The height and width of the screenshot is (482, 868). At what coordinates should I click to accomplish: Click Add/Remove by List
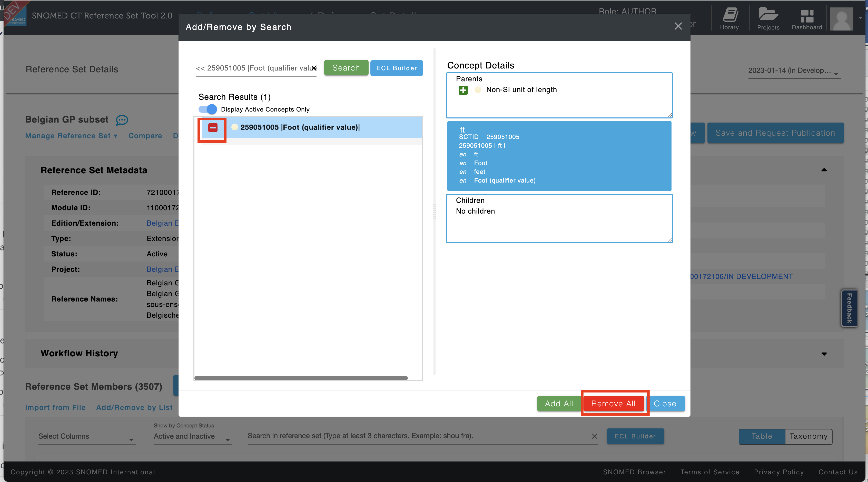coord(134,407)
